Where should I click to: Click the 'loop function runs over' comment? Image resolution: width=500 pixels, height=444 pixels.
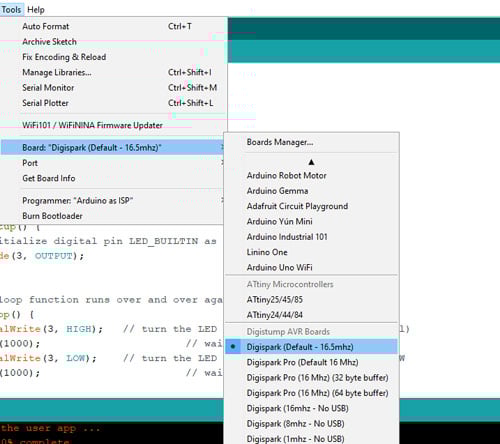[x=111, y=300]
